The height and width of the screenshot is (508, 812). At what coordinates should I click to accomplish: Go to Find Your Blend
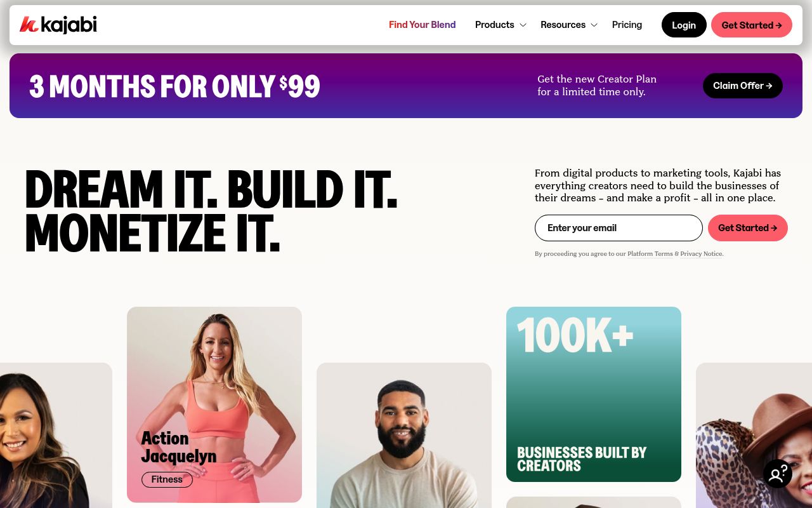(422, 25)
